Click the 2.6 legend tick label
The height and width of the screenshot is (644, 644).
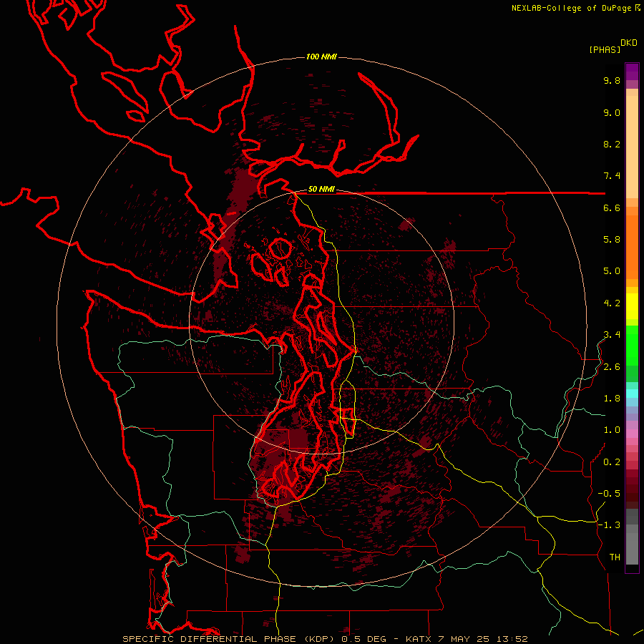(612, 367)
